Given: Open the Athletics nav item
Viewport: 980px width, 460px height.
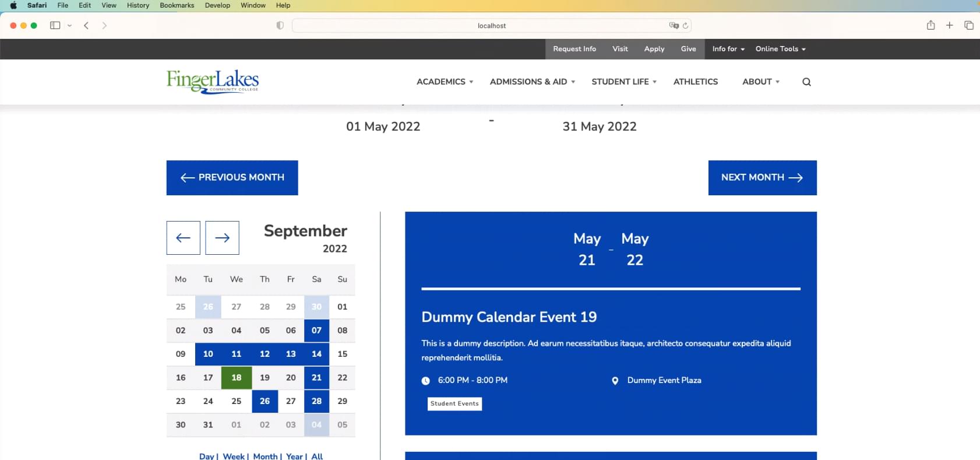Looking at the screenshot, I should tap(696, 82).
